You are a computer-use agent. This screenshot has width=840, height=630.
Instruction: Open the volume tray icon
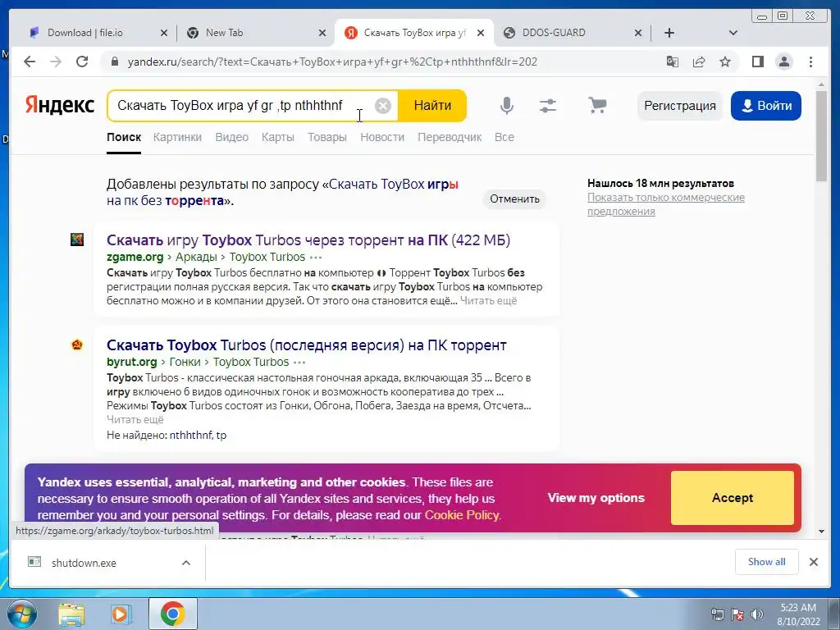coord(757,614)
